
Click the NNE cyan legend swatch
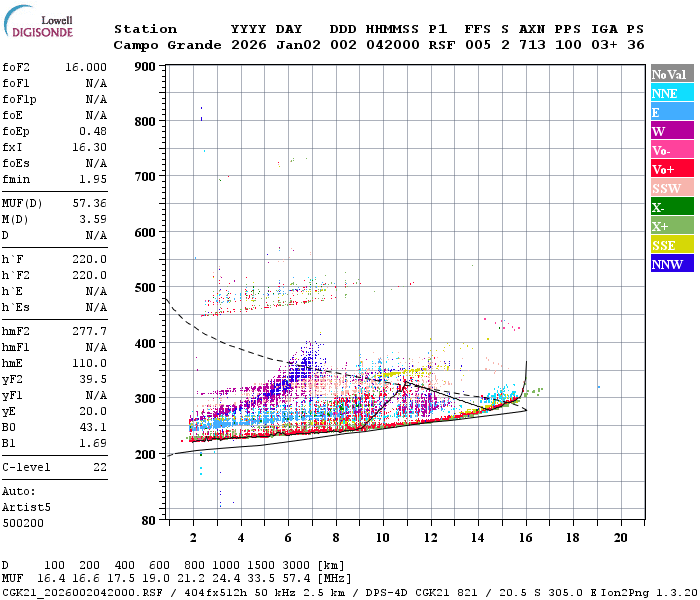tap(672, 93)
